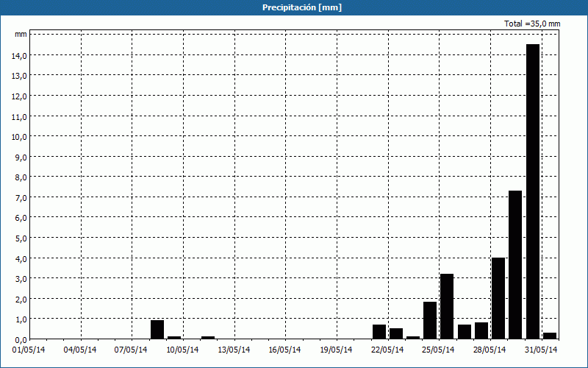
Task: Select x-axis date '01/05/14'
Action: pos(29,350)
